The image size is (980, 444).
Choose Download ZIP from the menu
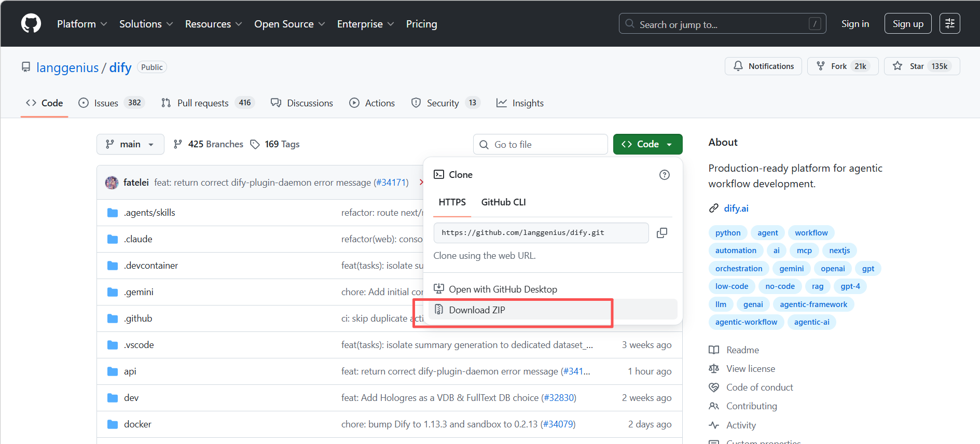pyautogui.click(x=553, y=310)
